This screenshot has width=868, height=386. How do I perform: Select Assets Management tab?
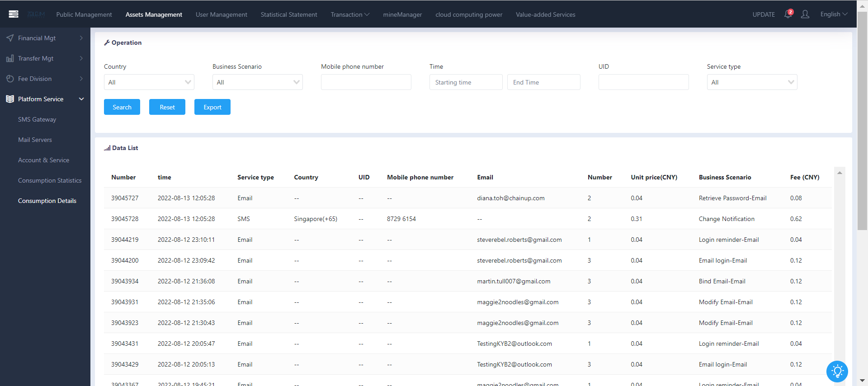(154, 14)
